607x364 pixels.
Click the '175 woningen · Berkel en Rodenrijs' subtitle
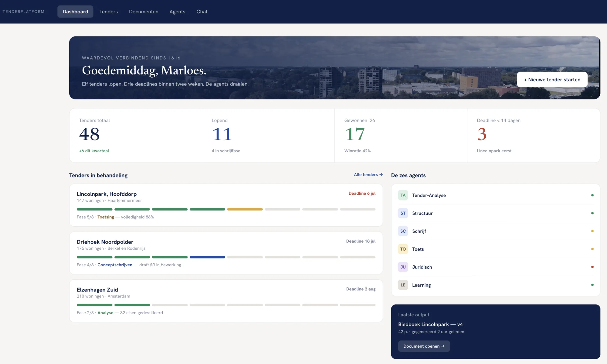point(111,248)
